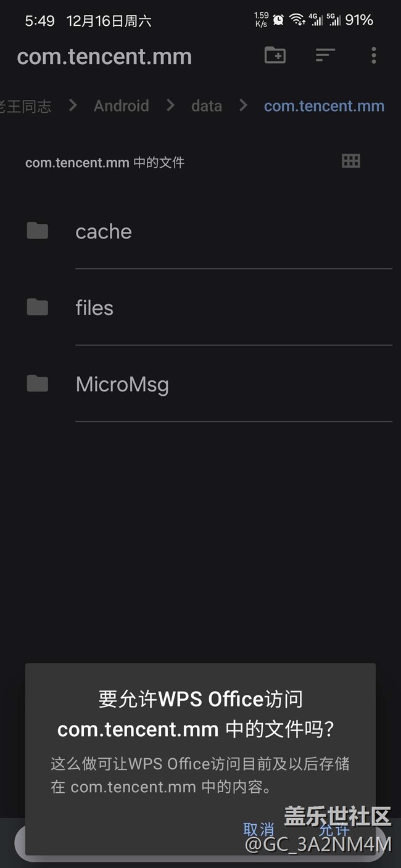Tap the 91% battery indicator
The width and height of the screenshot is (401, 868).
click(359, 20)
